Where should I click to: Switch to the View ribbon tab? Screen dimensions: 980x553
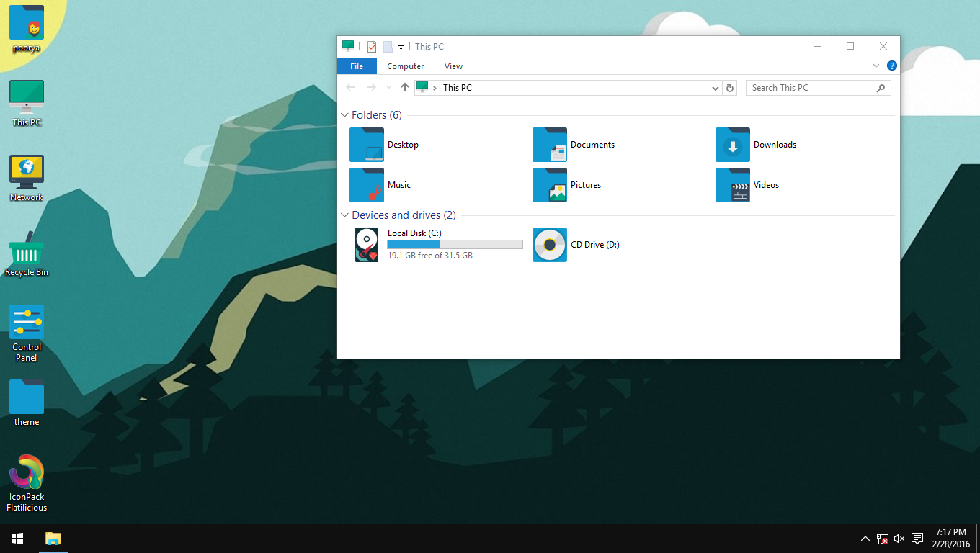453,66
